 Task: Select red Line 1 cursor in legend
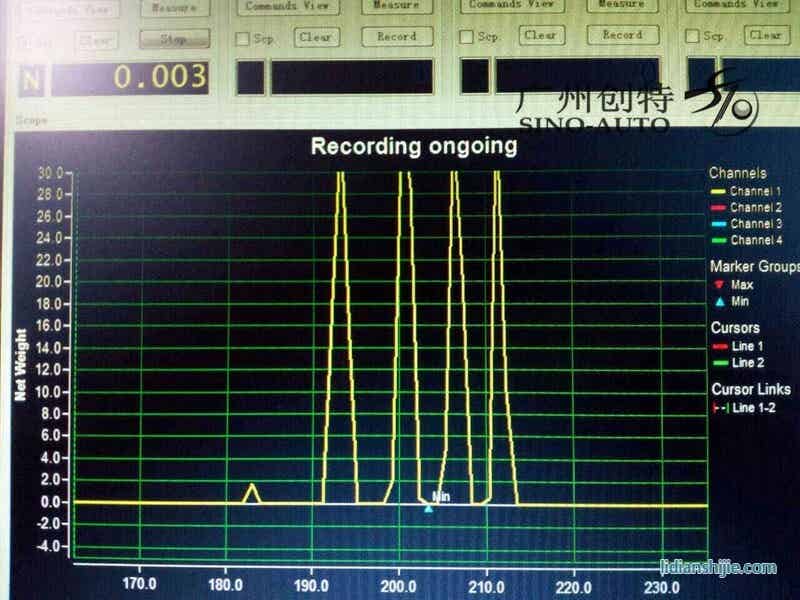pyautogui.click(x=718, y=346)
